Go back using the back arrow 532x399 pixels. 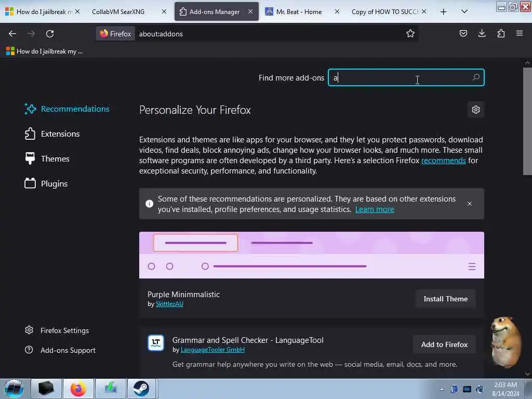tap(12, 34)
